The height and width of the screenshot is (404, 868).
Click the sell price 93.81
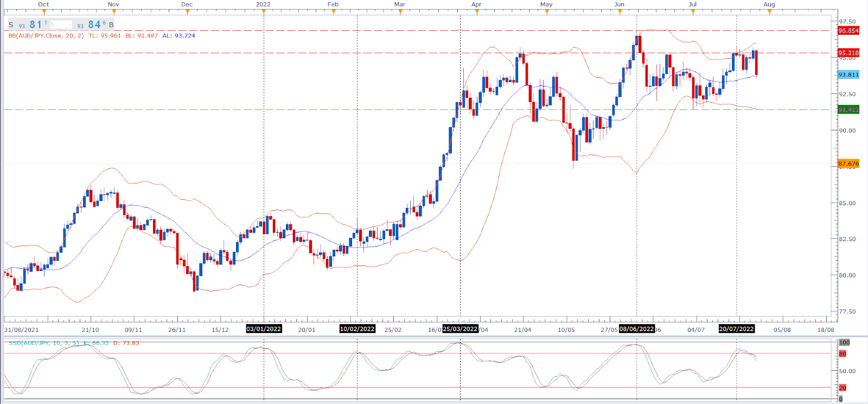click(33, 24)
